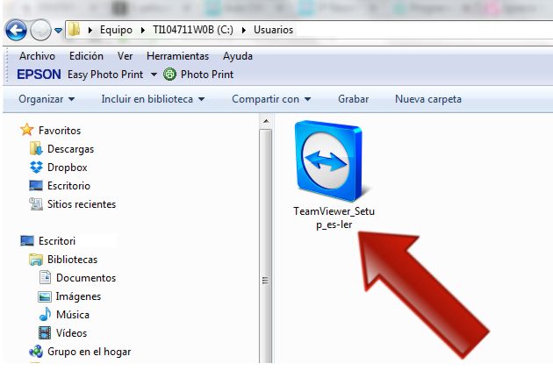Click the Escritorio monitor icon under Favoritos
This screenshot has width=553, height=392.
click(36, 186)
